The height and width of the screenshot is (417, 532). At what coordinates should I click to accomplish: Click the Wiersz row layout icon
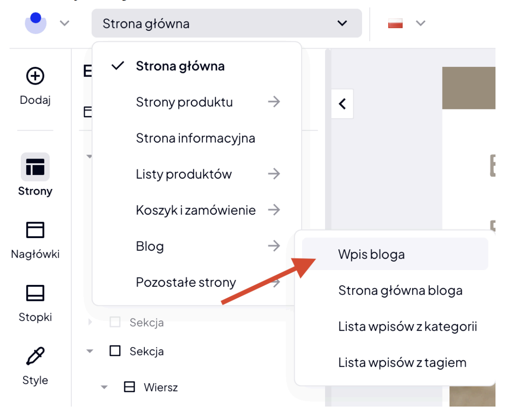tap(129, 387)
